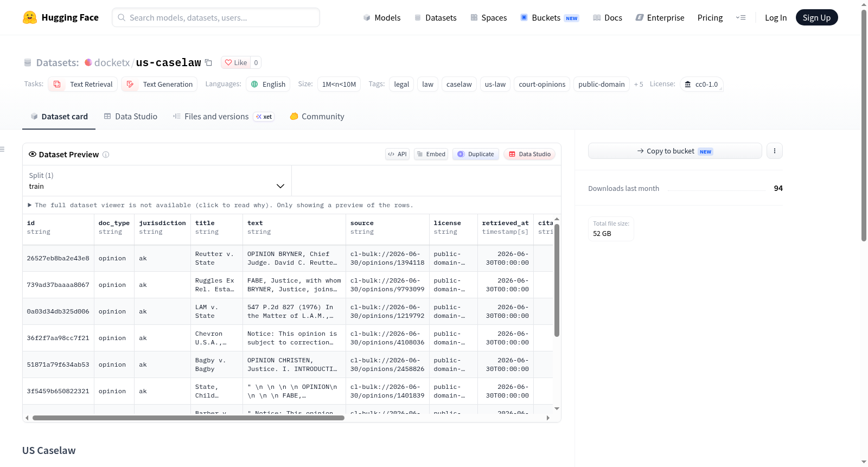The height and width of the screenshot is (467, 868).
Task: Open the Data Studio button in preview header
Action: click(529, 154)
